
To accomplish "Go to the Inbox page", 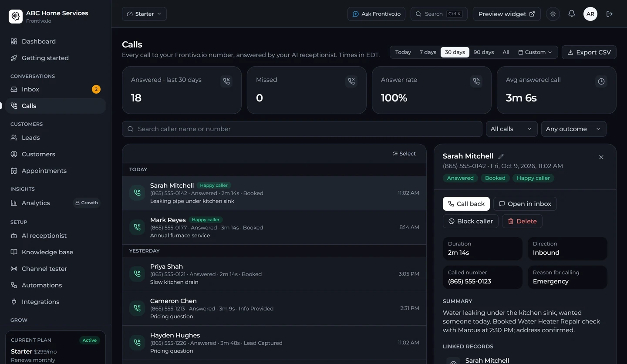I will pyautogui.click(x=56, y=89).
